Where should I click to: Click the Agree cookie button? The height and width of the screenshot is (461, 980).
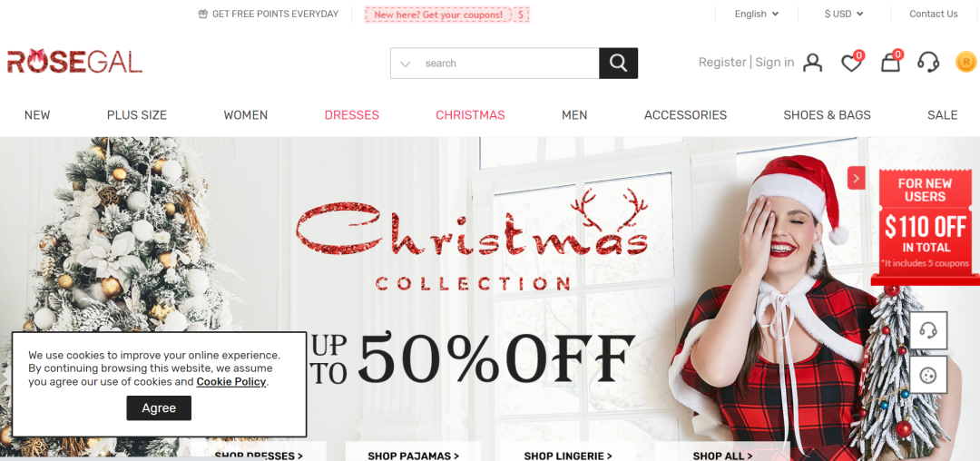tap(159, 407)
